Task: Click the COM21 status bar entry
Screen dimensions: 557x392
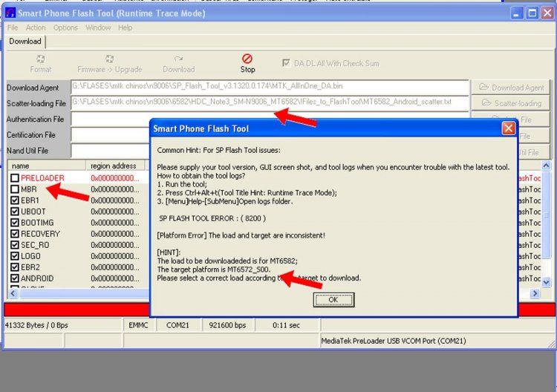Action: pyautogui.click(x=177, y=325)
